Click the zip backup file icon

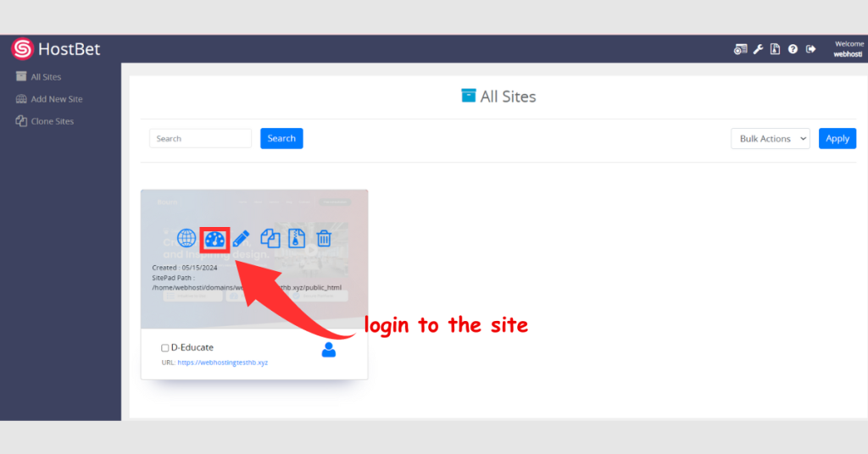[x=297, y=238]
